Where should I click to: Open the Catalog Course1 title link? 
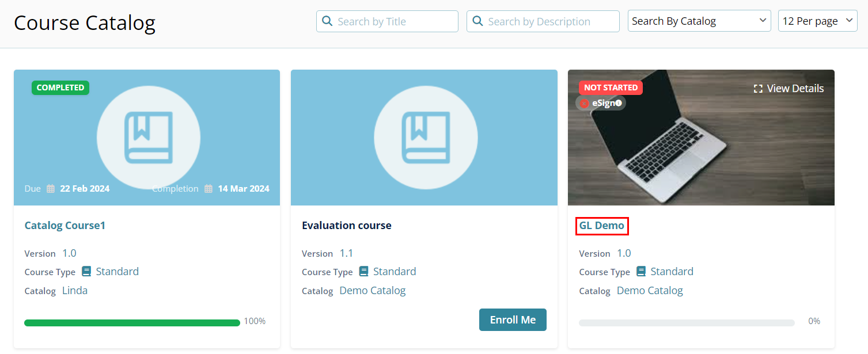point(65,226)
